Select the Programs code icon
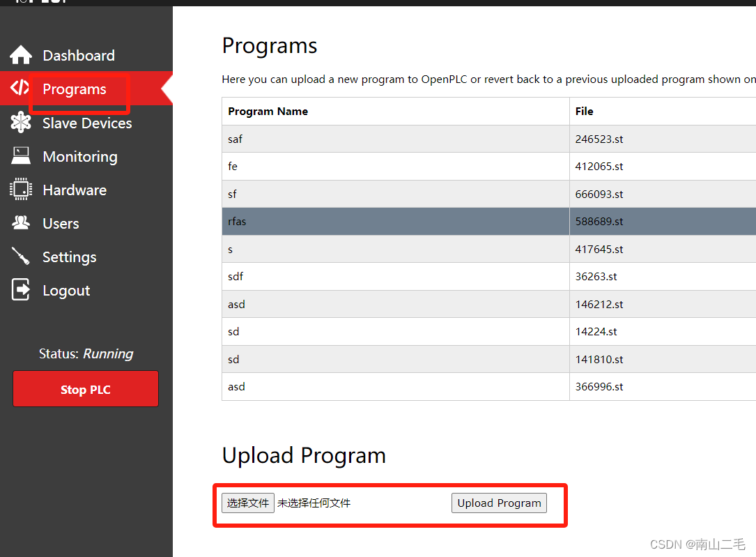This screenshot has width=756, height=557. (19, 89)
